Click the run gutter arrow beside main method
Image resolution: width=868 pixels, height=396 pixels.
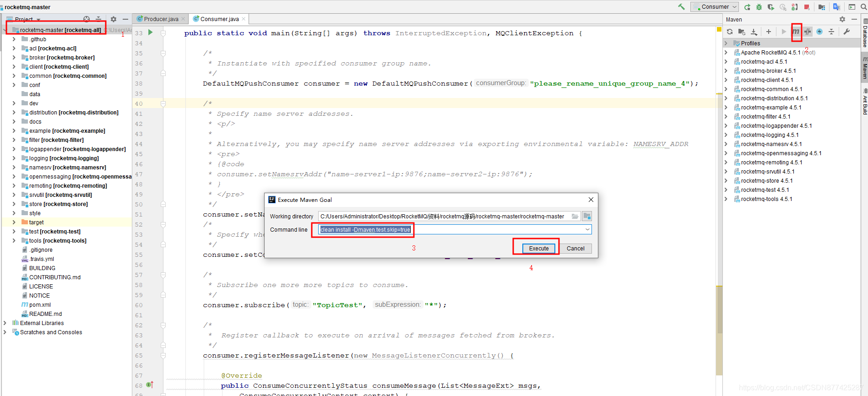pyautogui.click(x=150, y=33)
